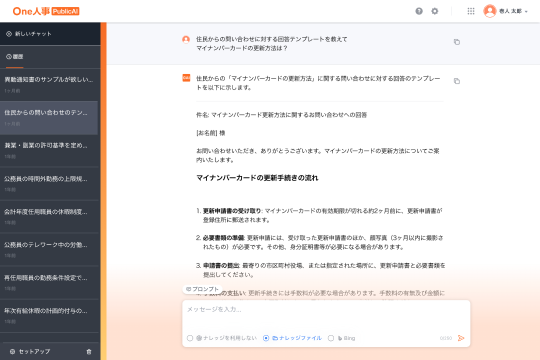Viewport: 540px width, 360px height.
Task: Select ナレッジを利用しない radio option
Action: tap(222, 338)
